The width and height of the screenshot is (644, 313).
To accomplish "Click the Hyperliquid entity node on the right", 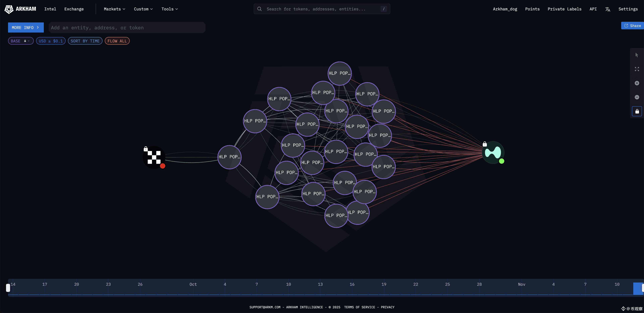I will [x=493, y=152].
